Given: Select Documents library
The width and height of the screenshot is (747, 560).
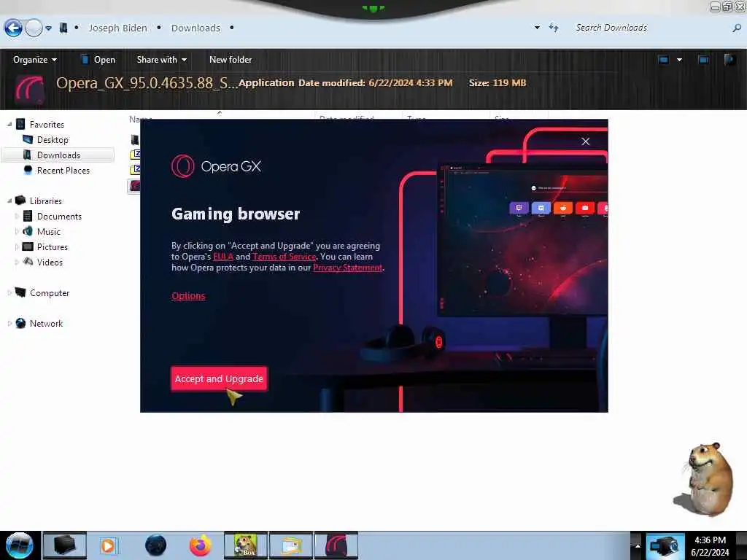Looking at the screenshot, I should [x=59, y=216].
